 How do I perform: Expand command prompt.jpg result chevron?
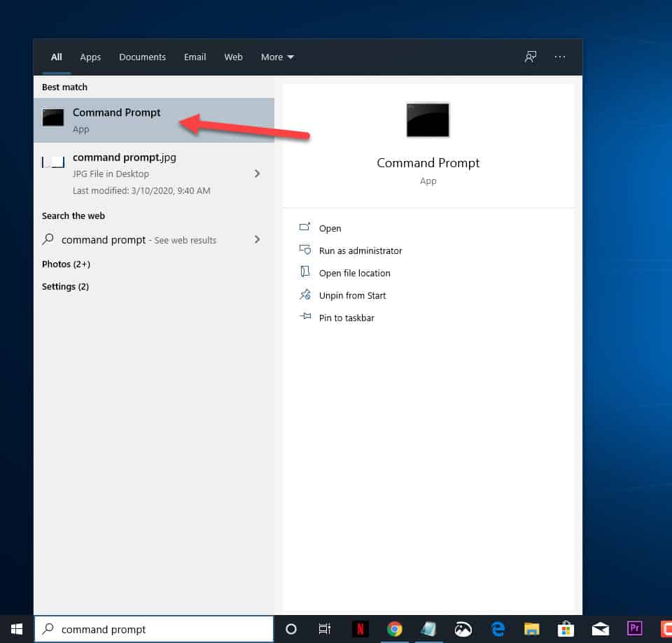pos(257,174)
